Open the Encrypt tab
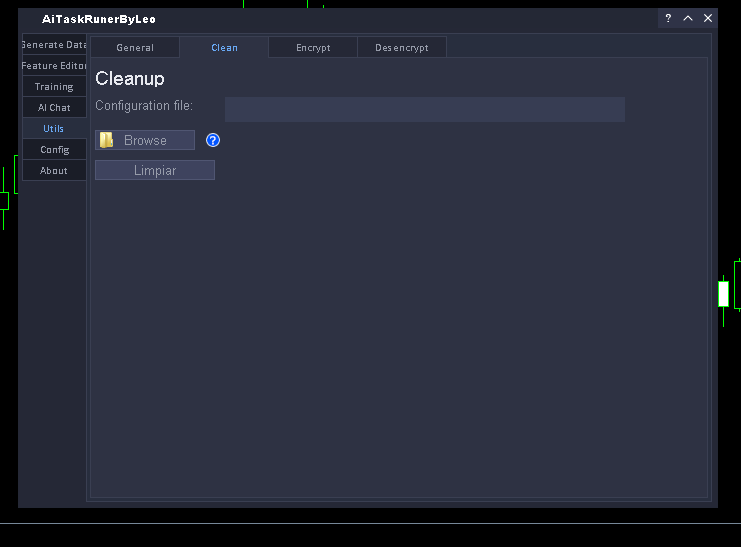 click(313, 48)
